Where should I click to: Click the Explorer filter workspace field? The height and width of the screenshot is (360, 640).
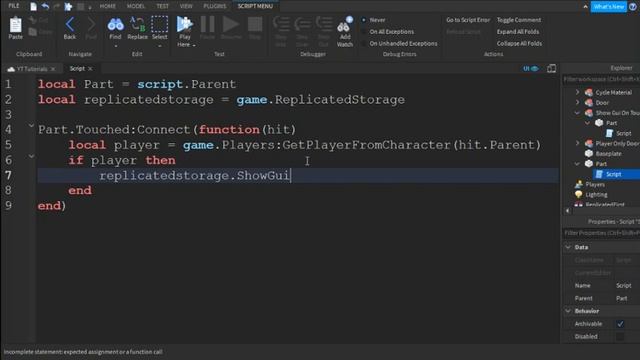tap(601, 79)
